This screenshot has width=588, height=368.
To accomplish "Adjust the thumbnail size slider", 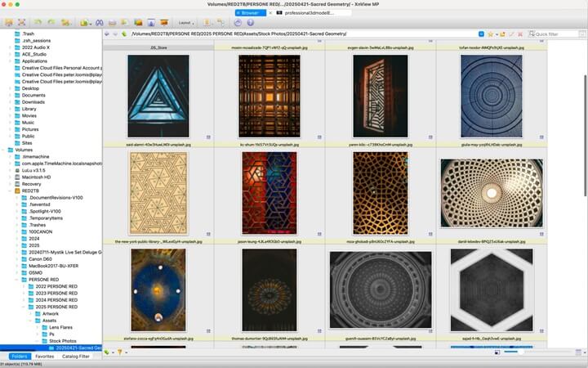I will click(520, 352).
